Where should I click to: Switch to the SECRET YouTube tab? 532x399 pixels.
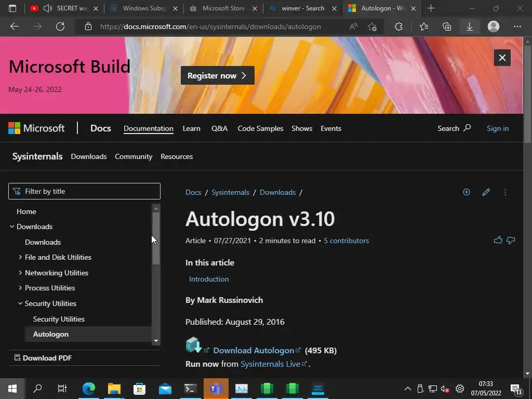pyautogui.click(x=64, y=8)
